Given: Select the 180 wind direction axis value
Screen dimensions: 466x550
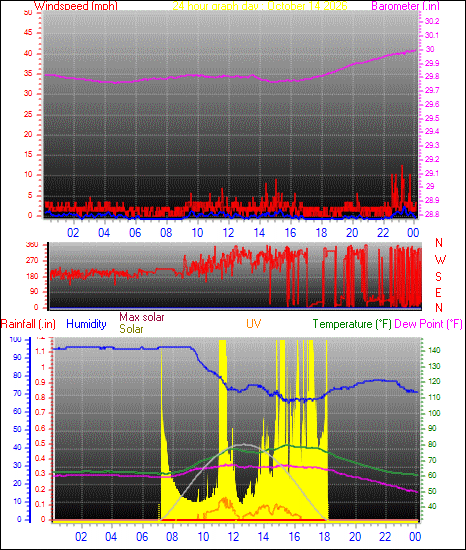Looking at the screenshot, I should tap(32, 276).
